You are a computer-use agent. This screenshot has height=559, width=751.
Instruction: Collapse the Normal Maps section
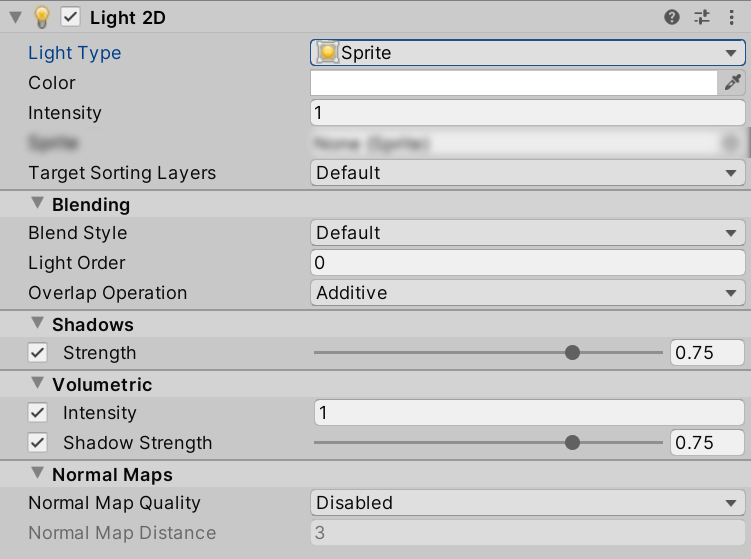pos(37,474)
